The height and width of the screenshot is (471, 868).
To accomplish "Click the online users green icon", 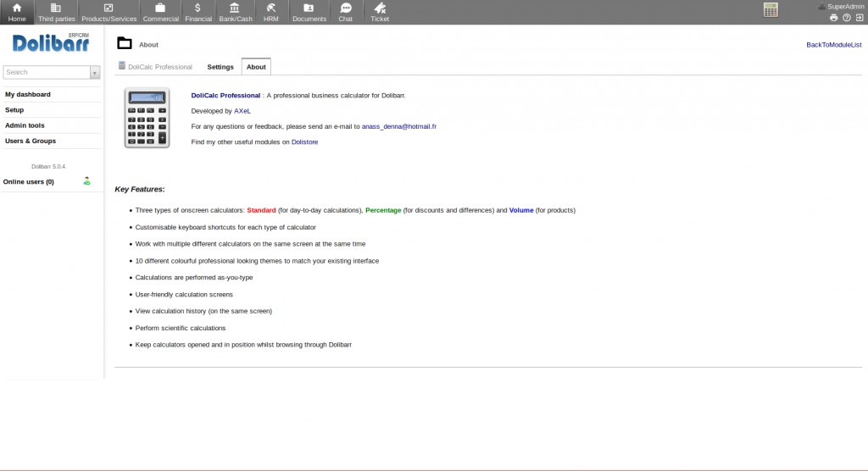I will 86,181.
